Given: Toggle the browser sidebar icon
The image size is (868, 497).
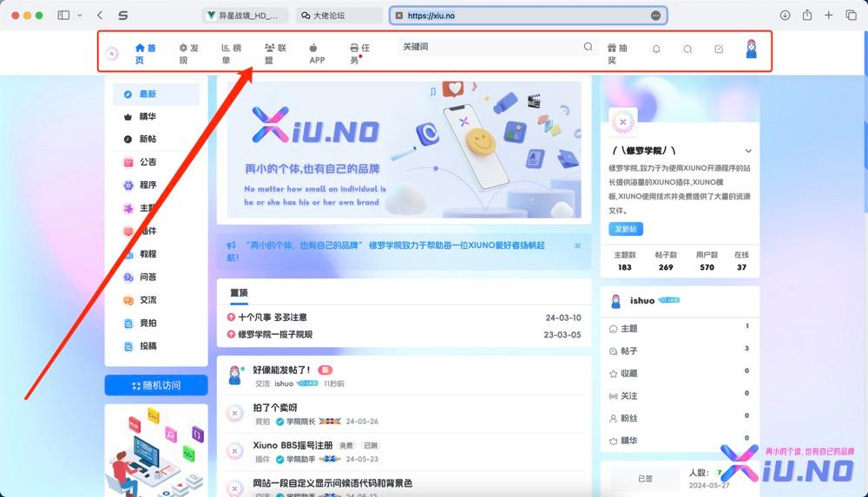Looking at the screenshot, I should click(x=63, y=16).
